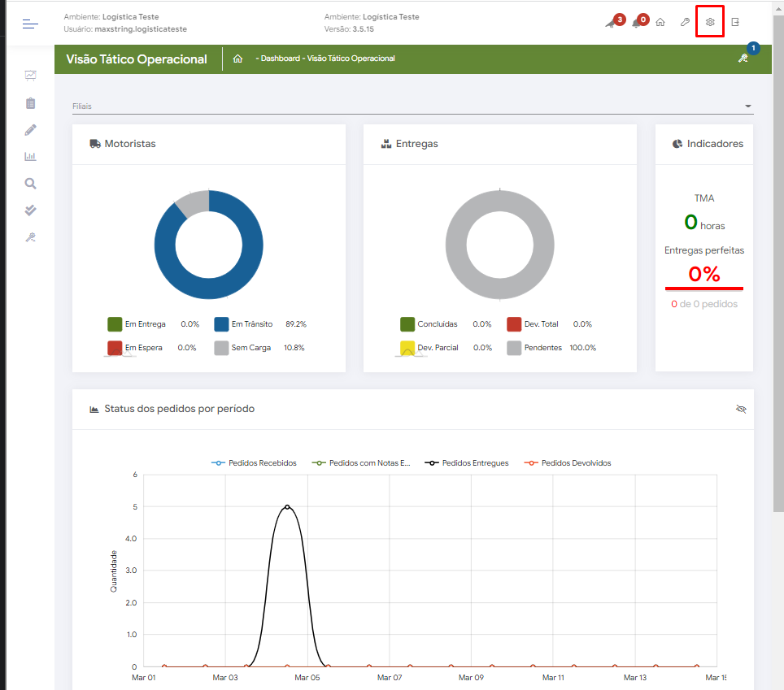Expand the Filiais dropdown
The height and width of the screenshot is (690, 784).
[x=747, y=106]
